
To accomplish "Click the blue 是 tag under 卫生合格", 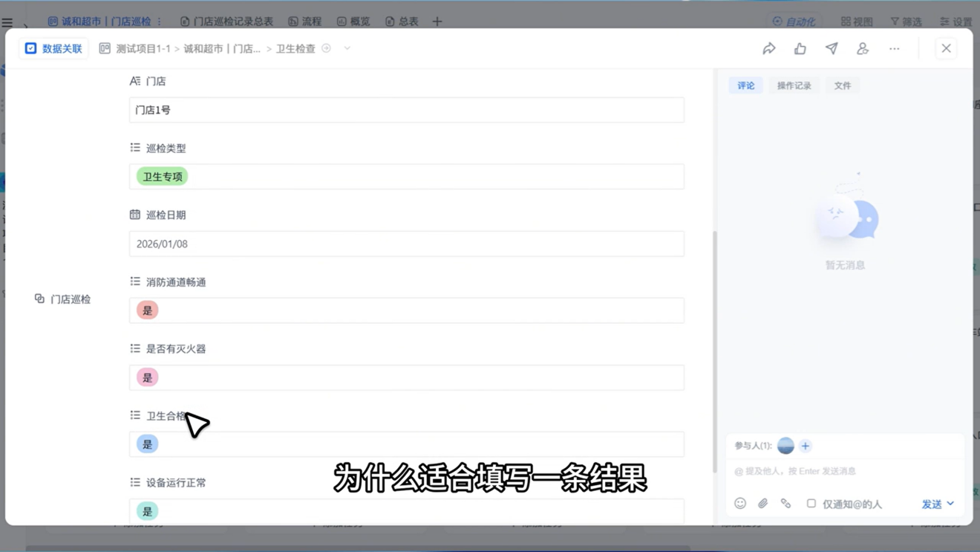I will click(147, 444).
